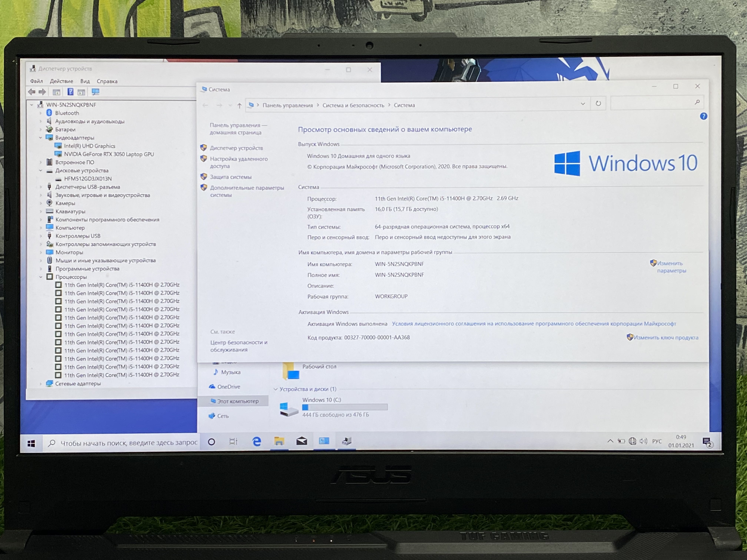The width and height of the screenshot is (747, 560).
Task: Click the back arrow in Device Manager toolbar
Action: pyautogui.click(x=32, y=92)
